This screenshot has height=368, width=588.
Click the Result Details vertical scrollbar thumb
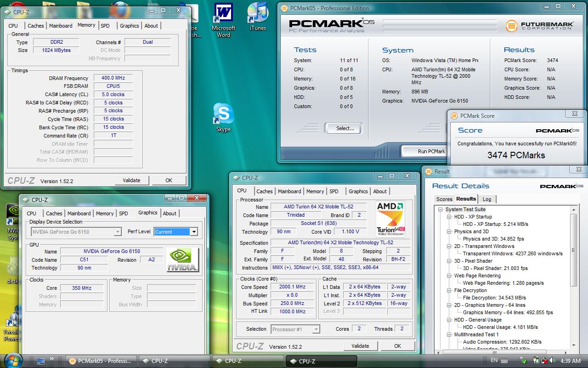[574, 250]
